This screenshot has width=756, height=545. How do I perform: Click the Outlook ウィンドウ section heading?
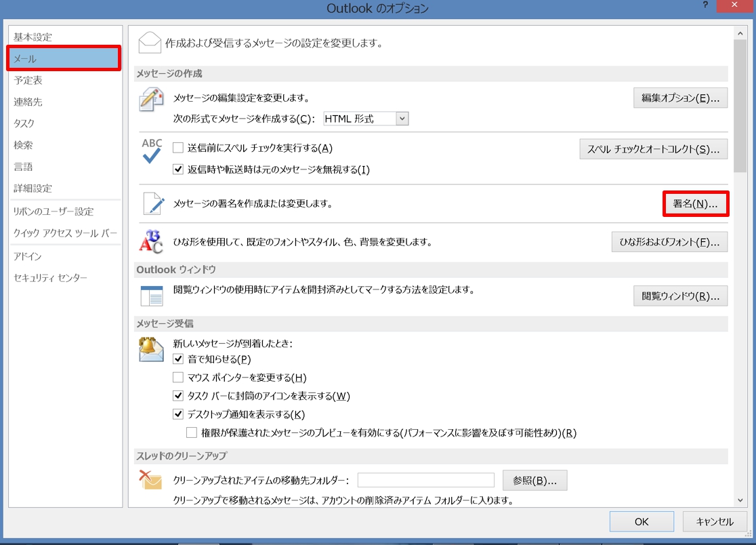(x=176, y=270)
